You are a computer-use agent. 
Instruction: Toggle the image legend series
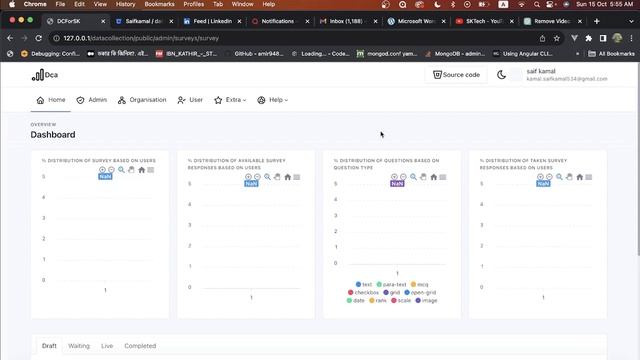(426, 300)
